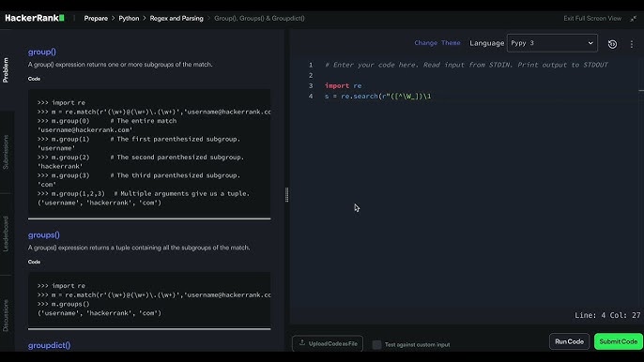Click the upload icon in Upload Code as File
Screen dimensions: 644x362
302,343
